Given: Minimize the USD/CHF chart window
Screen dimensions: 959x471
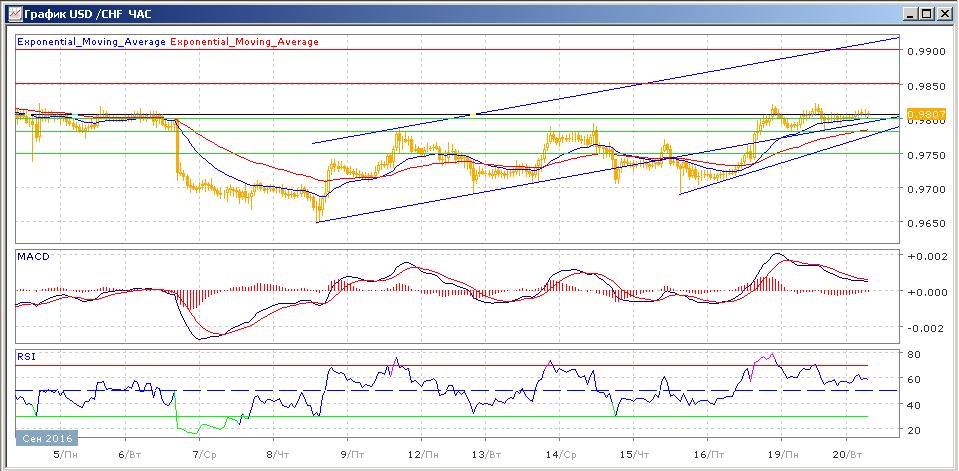Looking at the screenshot, I should (x=911, y=14).
